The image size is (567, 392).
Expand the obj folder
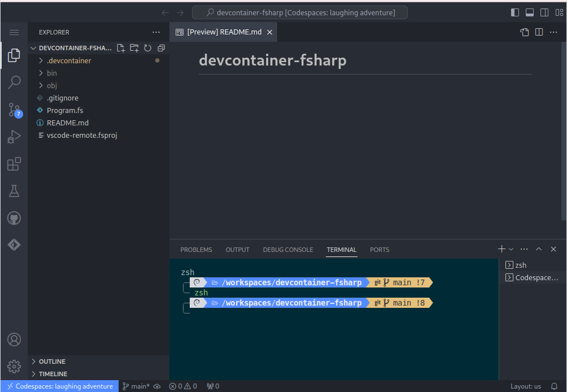98,86
